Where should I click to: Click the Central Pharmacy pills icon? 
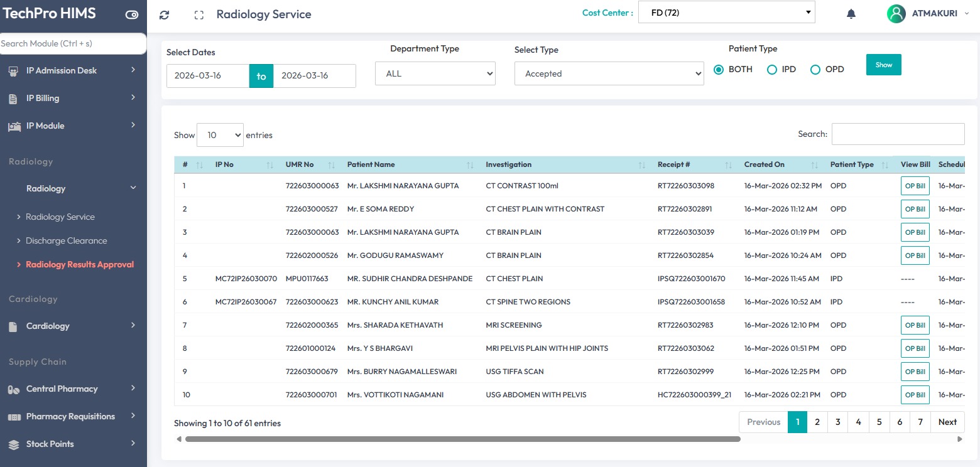pos(14,389)
